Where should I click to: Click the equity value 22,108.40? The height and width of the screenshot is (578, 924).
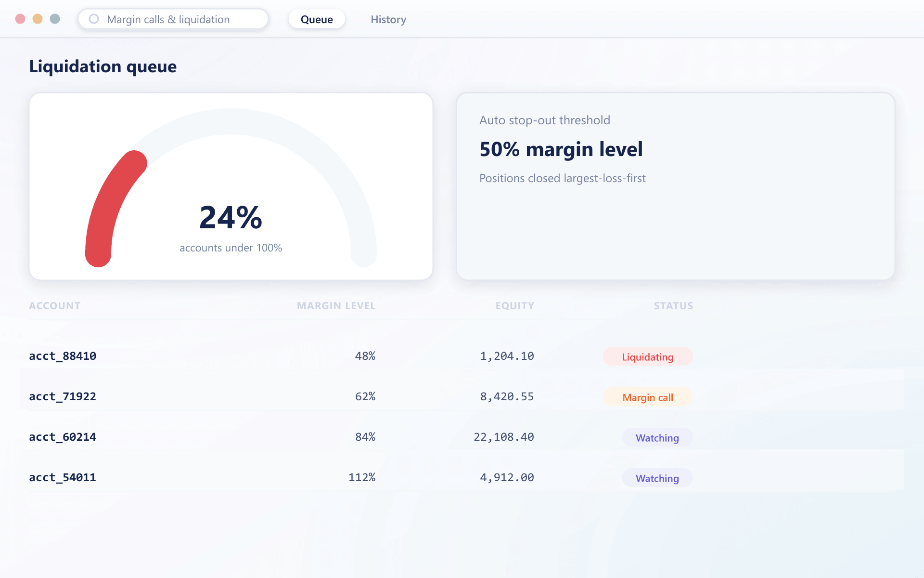coord(504,437)
